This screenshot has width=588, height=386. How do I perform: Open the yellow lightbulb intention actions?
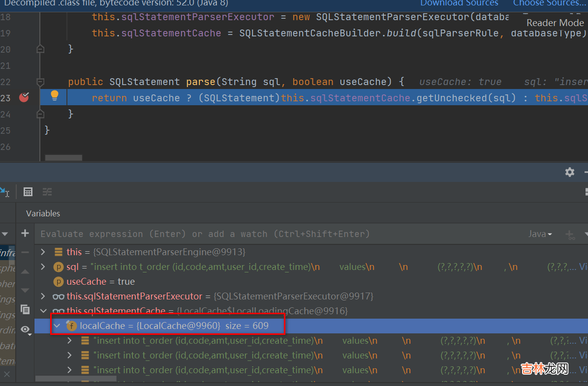tap(55, 95)
